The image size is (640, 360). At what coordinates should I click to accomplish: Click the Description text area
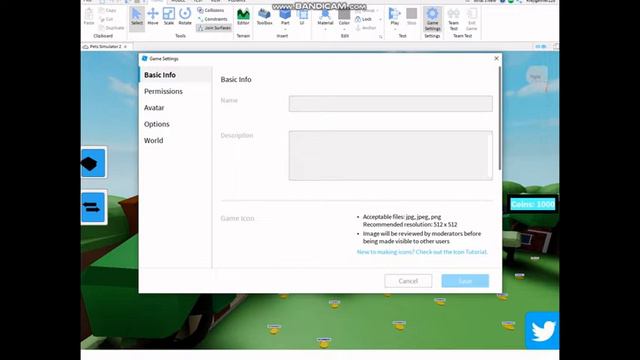391,156
